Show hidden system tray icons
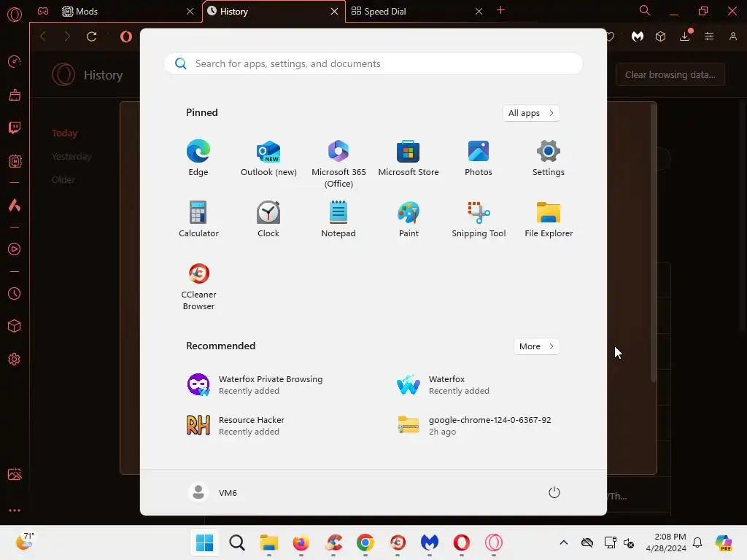This screenshot has width=747, height=560. coord(564,542)
